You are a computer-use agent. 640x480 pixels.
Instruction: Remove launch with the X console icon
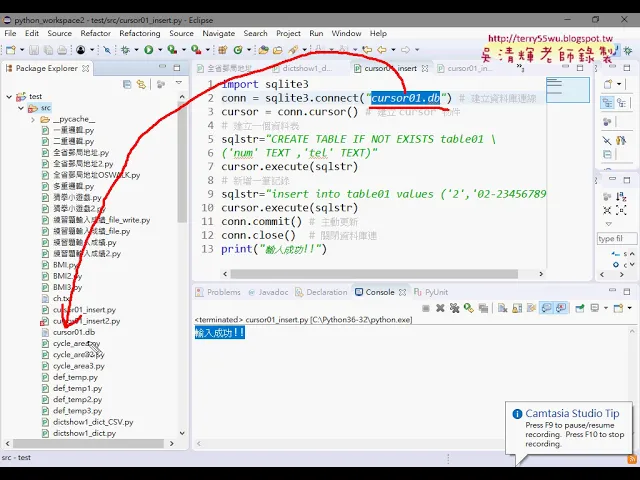point(440,308)
